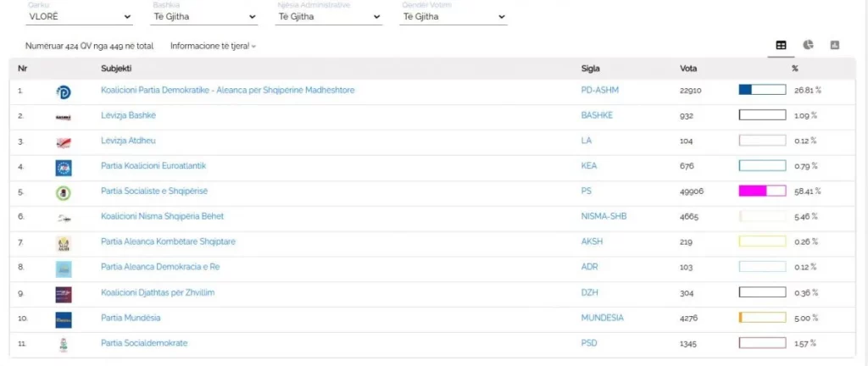Switch to bar chart view icon
The height and width of the screenshot is (366, 868).
pos(835,45)
